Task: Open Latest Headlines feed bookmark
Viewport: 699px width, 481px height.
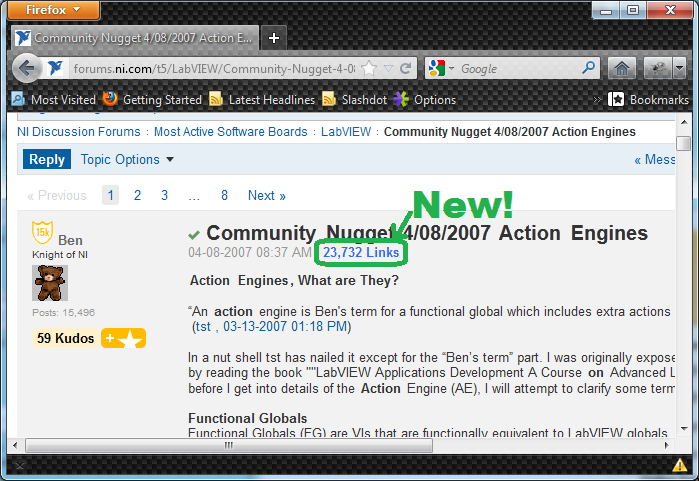Action: click(262, 99)
